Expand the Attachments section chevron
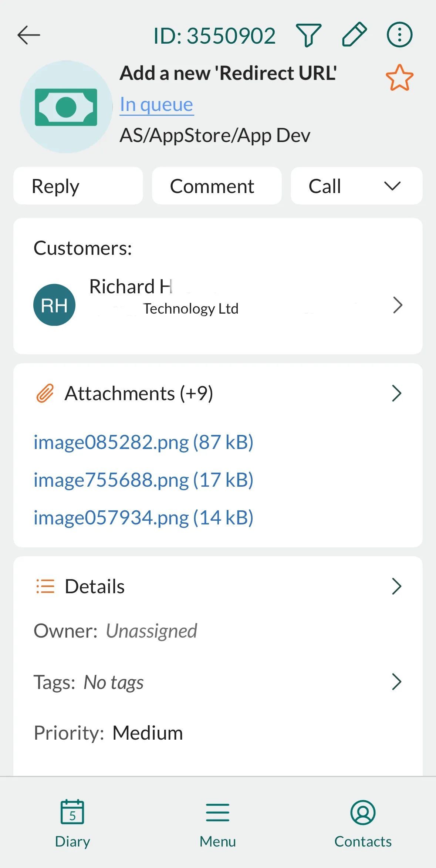The image size is (436, 868). 396,393
